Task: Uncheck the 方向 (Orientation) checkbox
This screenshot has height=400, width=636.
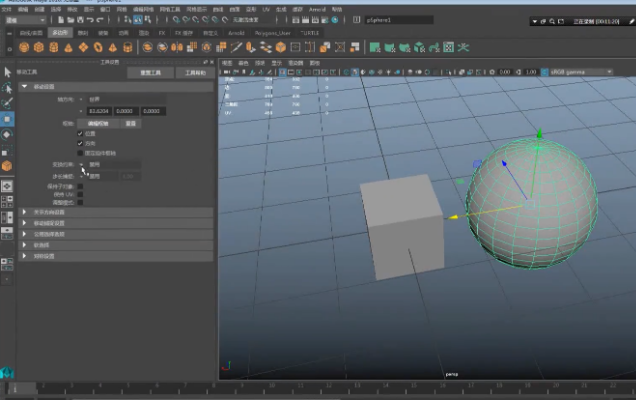Action: (x=80, y=143)
